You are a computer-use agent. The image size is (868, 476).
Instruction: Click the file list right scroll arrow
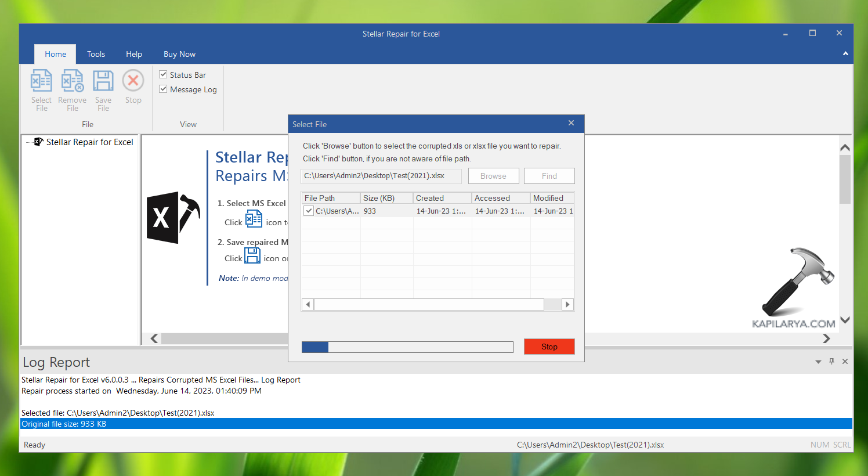click(x=567, y=305)
